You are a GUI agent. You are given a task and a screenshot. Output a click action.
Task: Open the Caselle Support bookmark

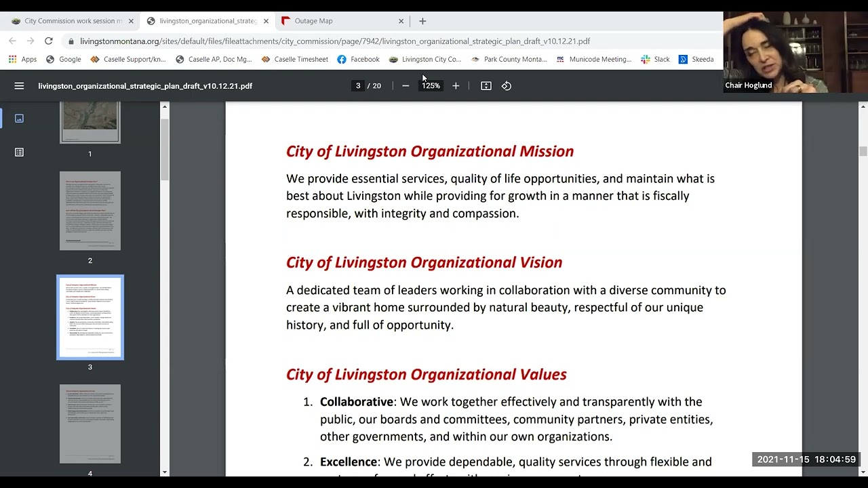click(128, 60)
